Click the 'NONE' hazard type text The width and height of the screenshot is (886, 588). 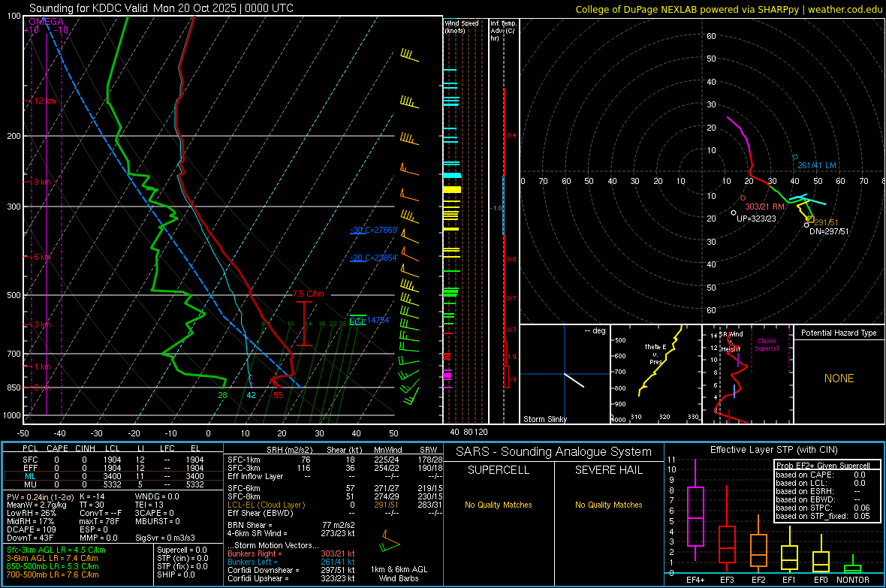[x=839, y=378]
